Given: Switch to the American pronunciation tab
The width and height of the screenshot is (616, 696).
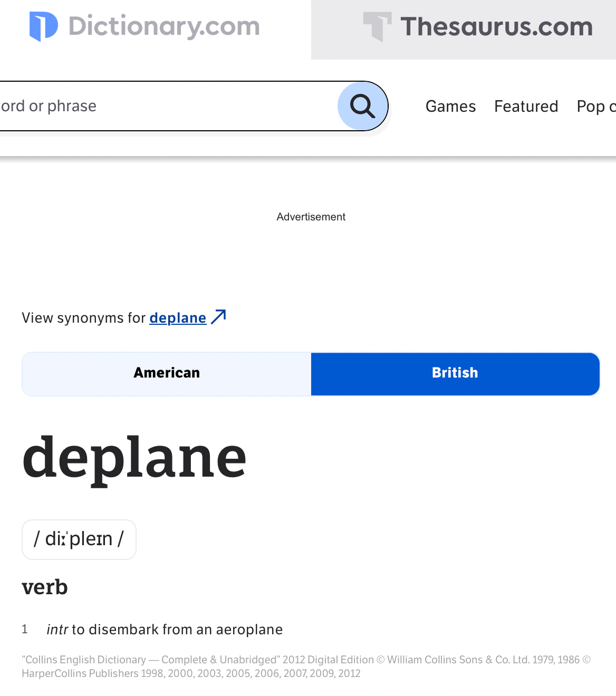Looking at the screenshot, I should coord(167,373).
